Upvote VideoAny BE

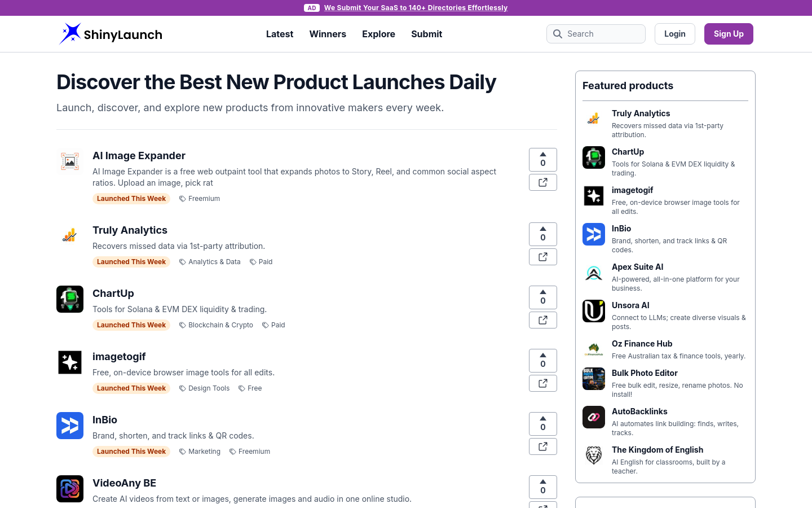click(543, 487)
